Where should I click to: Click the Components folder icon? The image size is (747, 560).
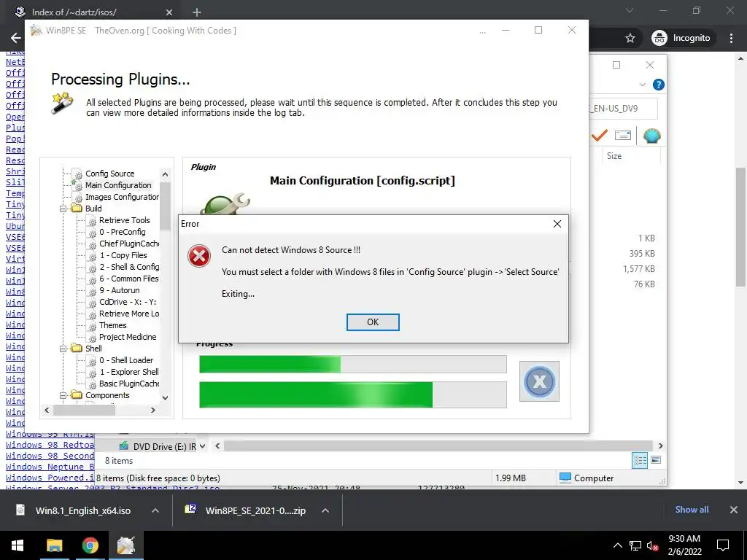point(76,394)
